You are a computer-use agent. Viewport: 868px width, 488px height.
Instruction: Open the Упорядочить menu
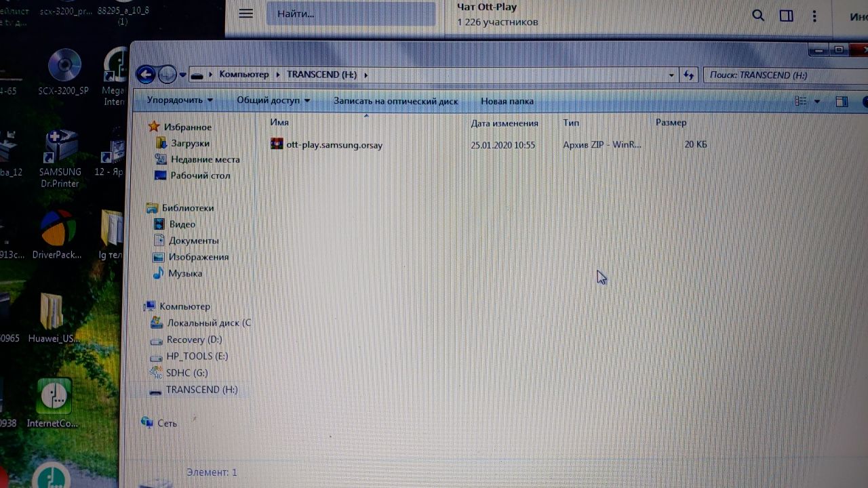tap(180, 100)
